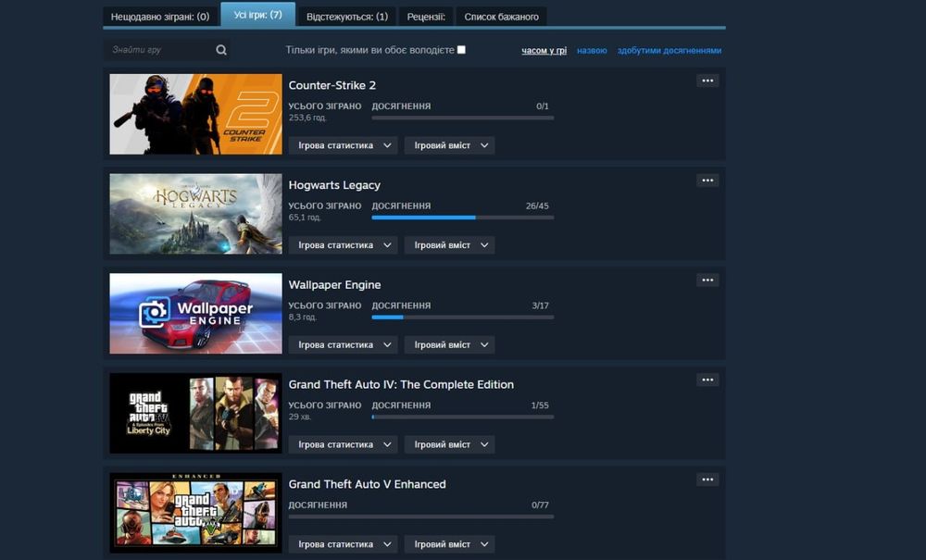This screenshot has height=560, width=926.
Task: Click Hogwarts Legacy '65,1 год.' playtime
Action: (305, 218)
